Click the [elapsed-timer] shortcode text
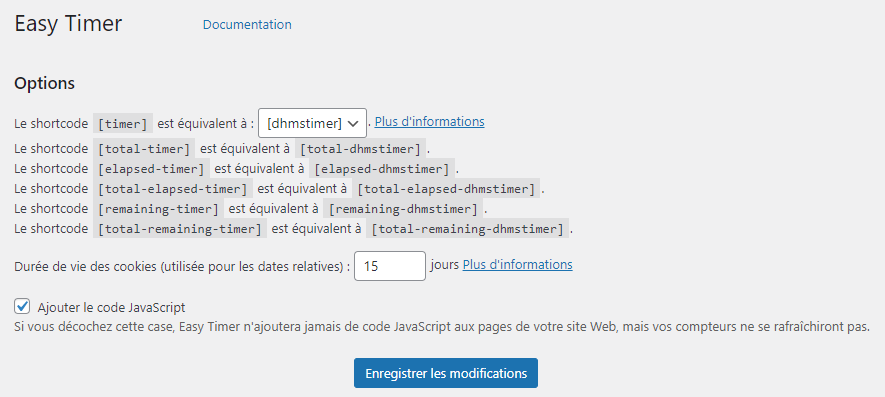The height and width of the screenshot is (397, 885). point(151,169)
